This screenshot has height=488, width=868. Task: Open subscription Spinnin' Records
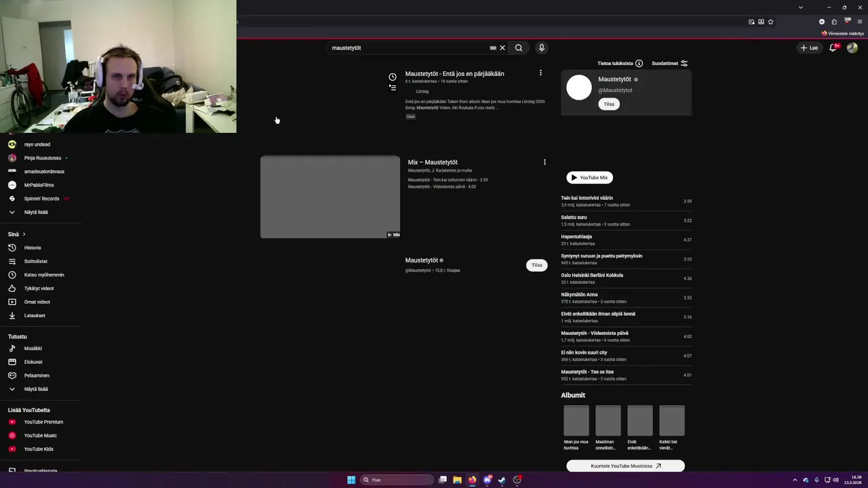(41, 199)
